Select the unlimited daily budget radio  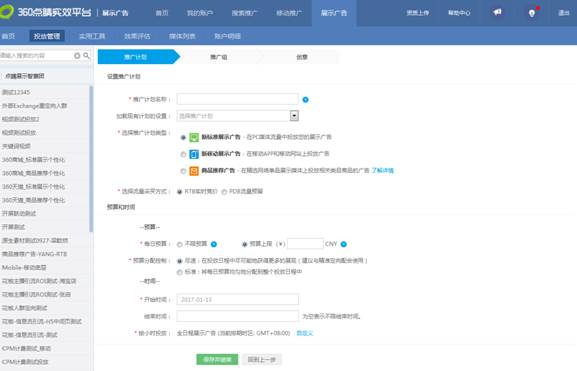coord(180,244)
